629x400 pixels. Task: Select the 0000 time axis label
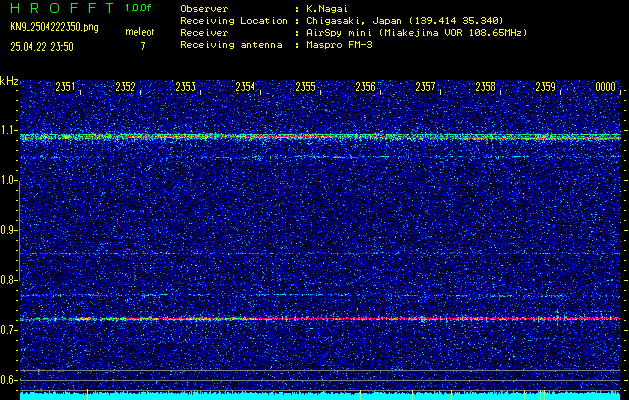(605, 87)
